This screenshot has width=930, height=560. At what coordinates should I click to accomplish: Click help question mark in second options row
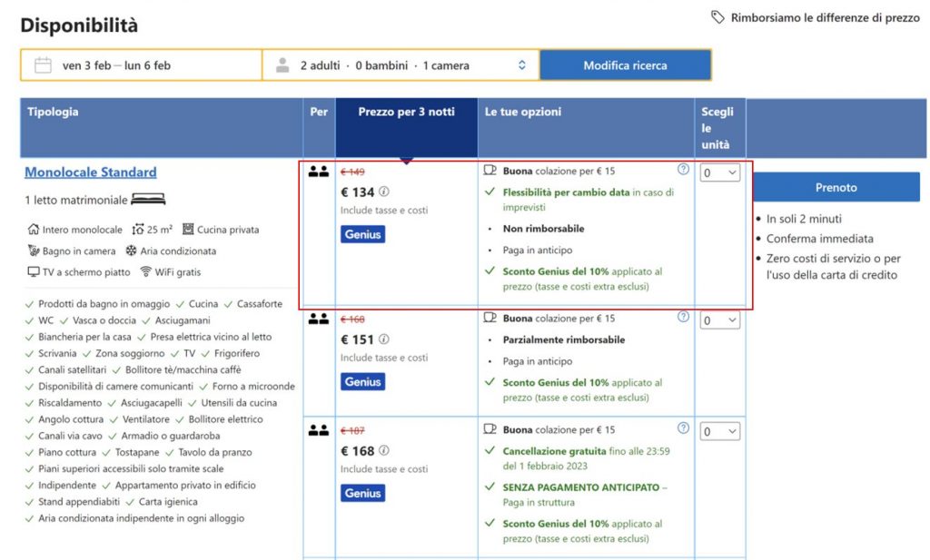point(683,317)
